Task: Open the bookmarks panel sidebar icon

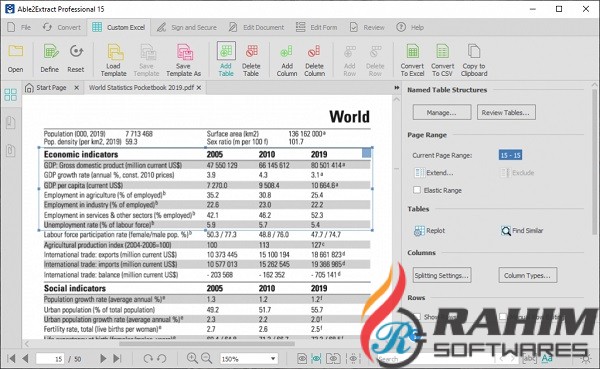Action: [11, 122]
